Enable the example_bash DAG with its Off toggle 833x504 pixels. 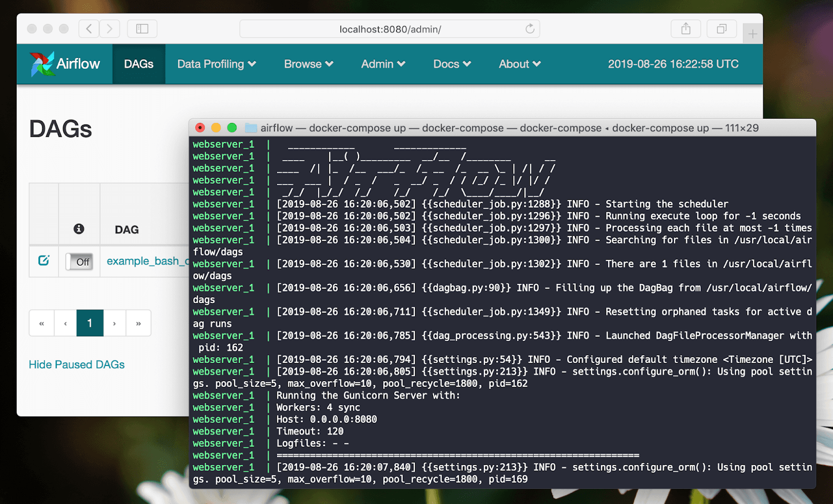coord(79,262)
